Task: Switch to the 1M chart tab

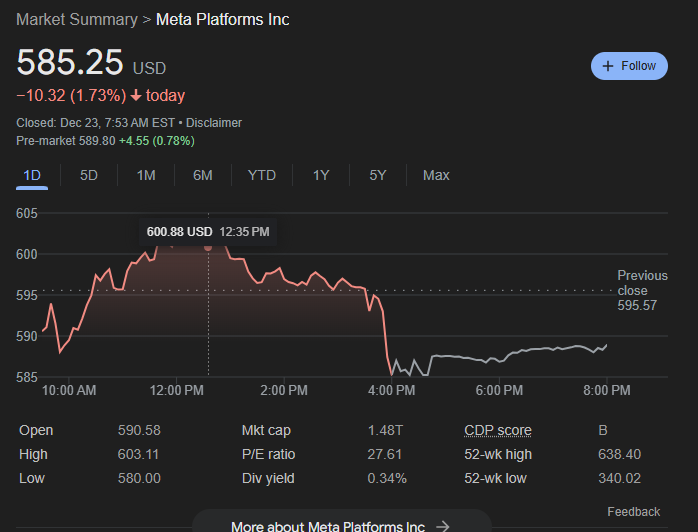Action: [146, 175]
